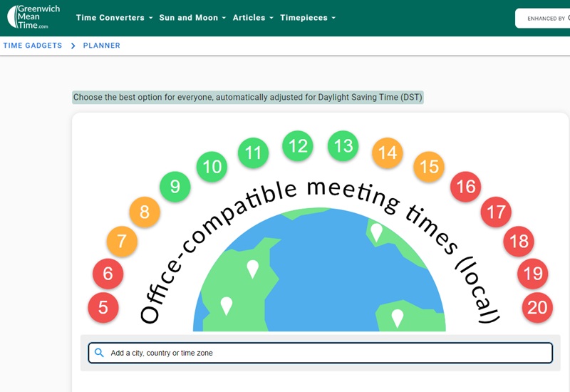Select the red hour 17 circle
Viewport: 570px width, 392px height.
(496, 212)
